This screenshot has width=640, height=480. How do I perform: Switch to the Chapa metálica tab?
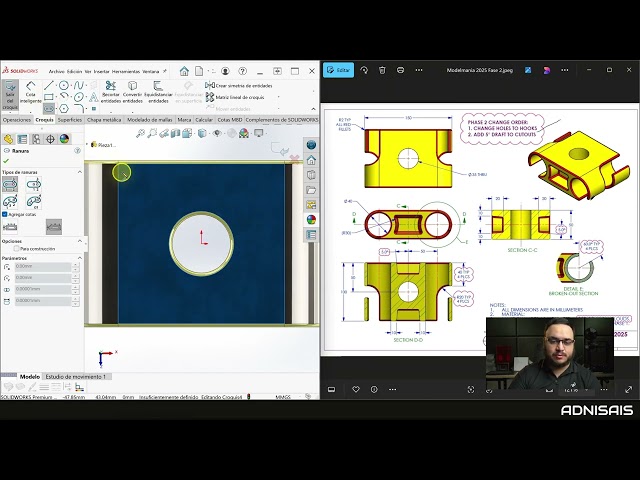[x=104, y=120]
